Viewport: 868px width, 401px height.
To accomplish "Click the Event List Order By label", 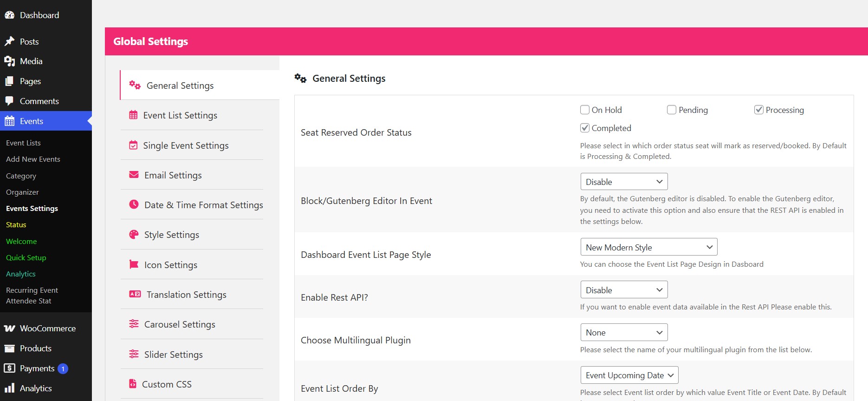I will tap(339, 388).
